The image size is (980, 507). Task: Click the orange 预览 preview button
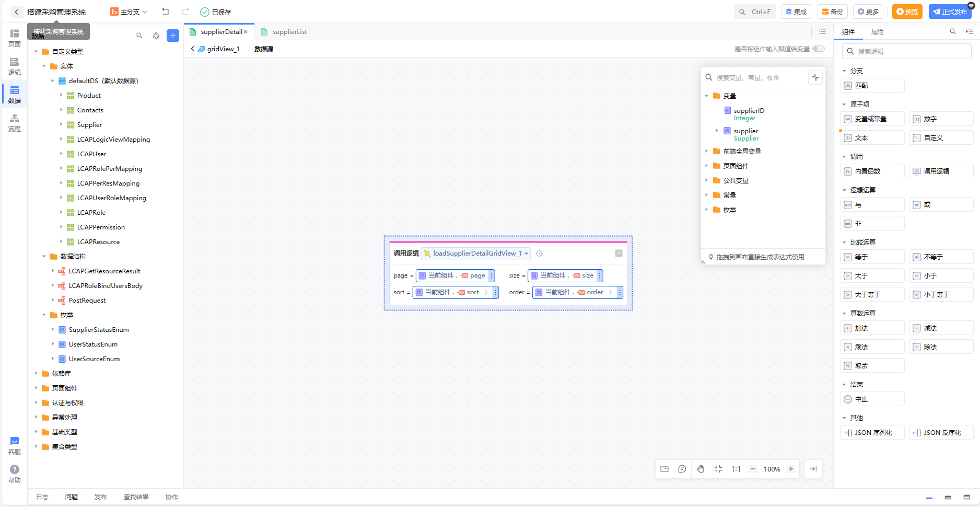click(x=907, y=11)
